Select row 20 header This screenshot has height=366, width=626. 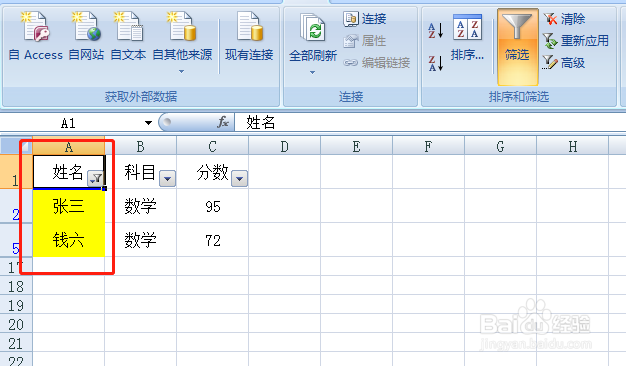[x=16, y=324]
